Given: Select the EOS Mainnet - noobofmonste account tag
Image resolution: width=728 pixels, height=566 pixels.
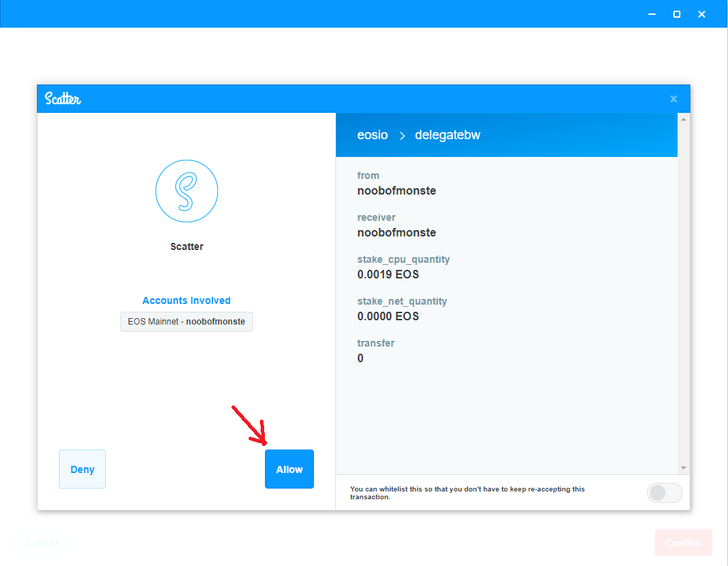Looking at the screenshot, I should [186, 321].
